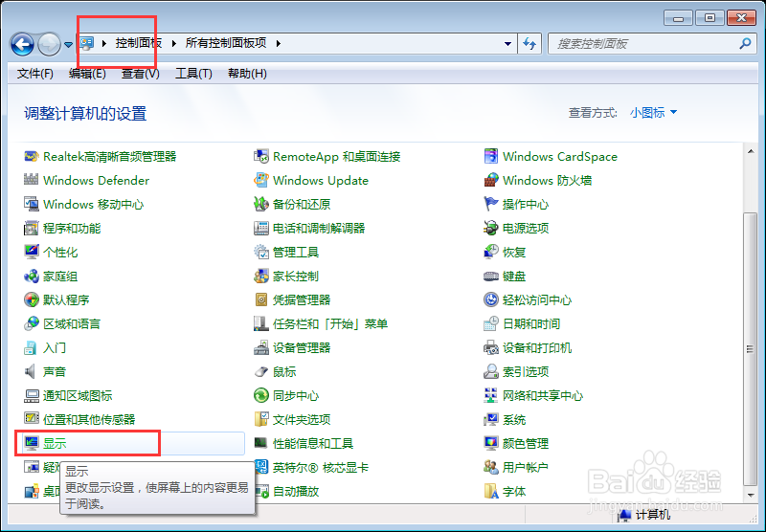The height and width of the screenshot is (532, 766).
Task: Open the 任务栏和「开始」菜单 link
Action: (x=329, y=323)
